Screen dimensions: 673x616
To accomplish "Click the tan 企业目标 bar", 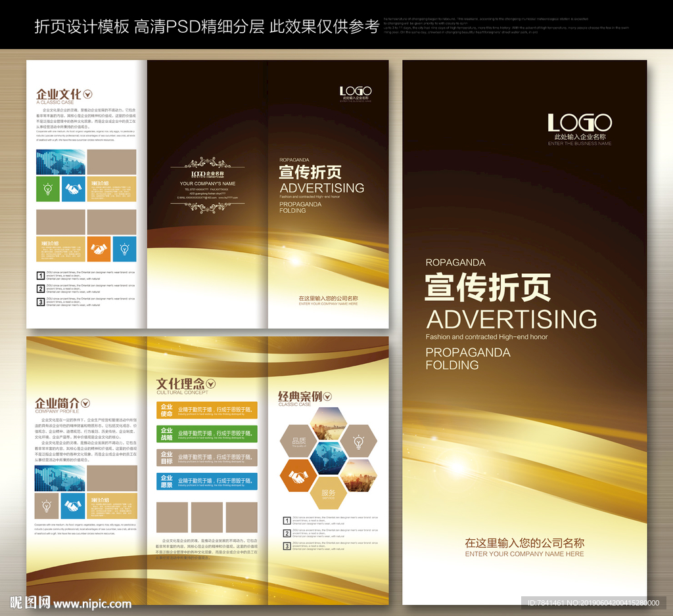I will coord(207,457).
